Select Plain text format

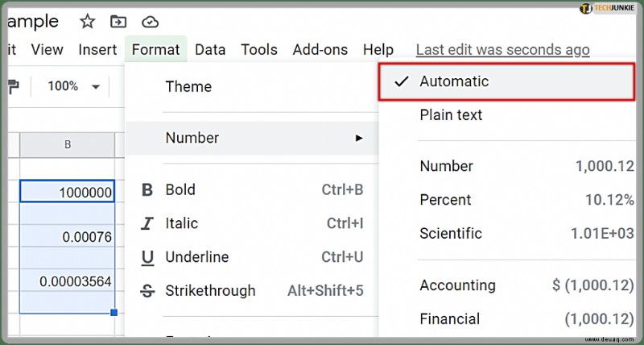click(507, 115)
